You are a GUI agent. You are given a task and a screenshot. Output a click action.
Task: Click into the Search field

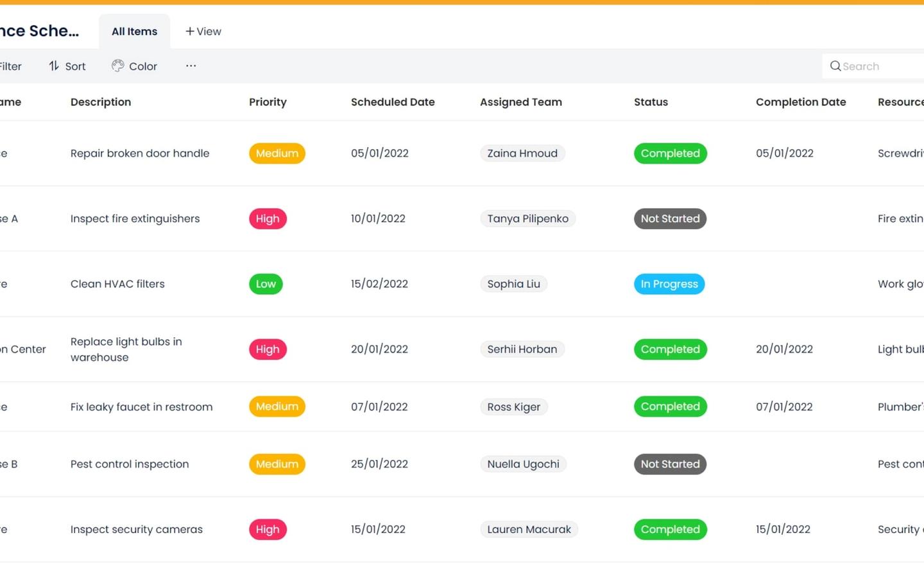click(873, 66)
